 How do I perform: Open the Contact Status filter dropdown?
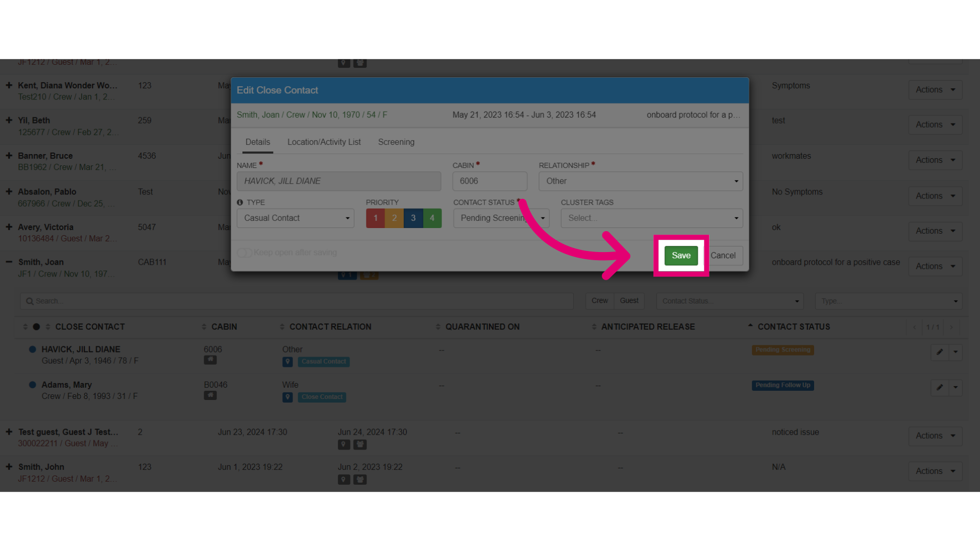click(730, 301)
